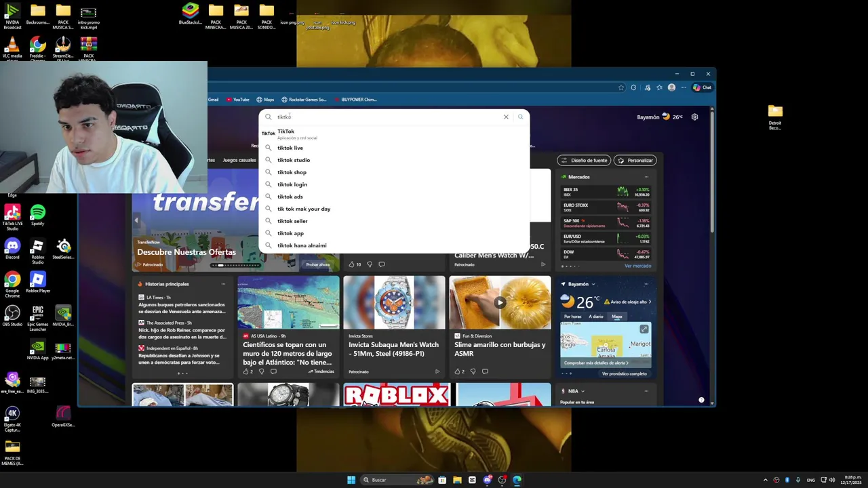868x488 pixels.
Task: Open Spotify desktop icon
Action: pos(37,216)
